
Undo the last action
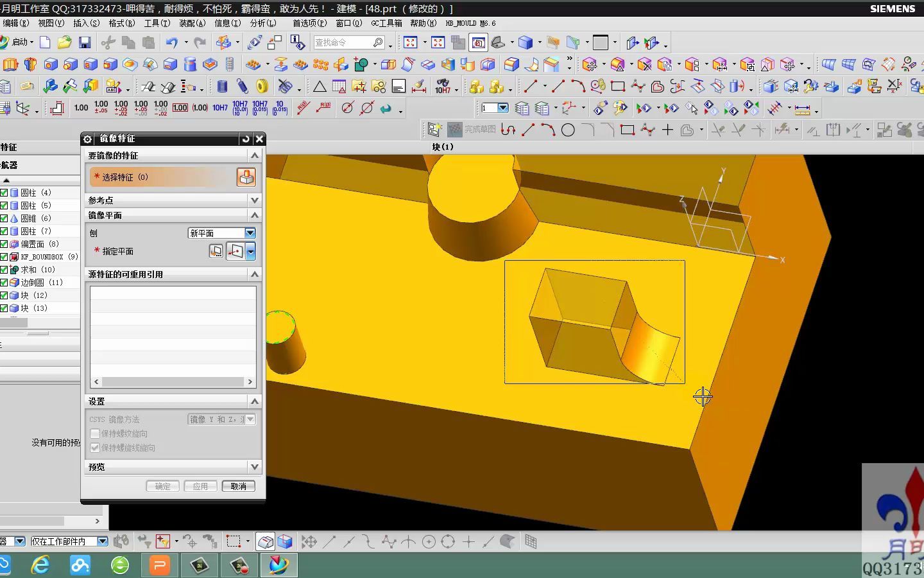(171, 42)
